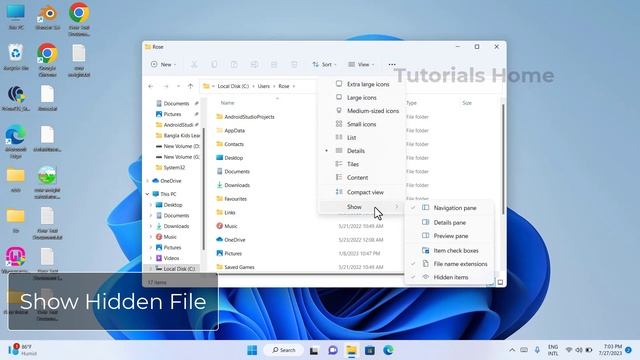
Task: Click Rose in address bar path
Action: click(284, 86)
